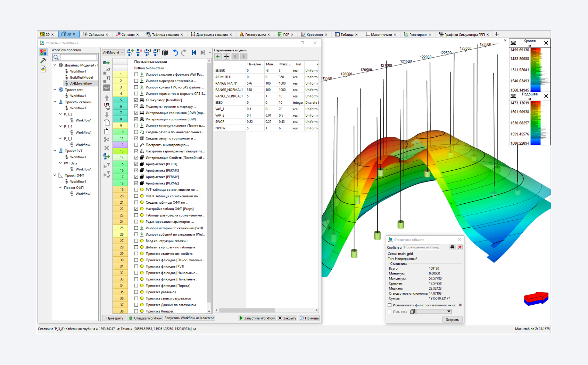Click the Кровля color scale bar

536,69
